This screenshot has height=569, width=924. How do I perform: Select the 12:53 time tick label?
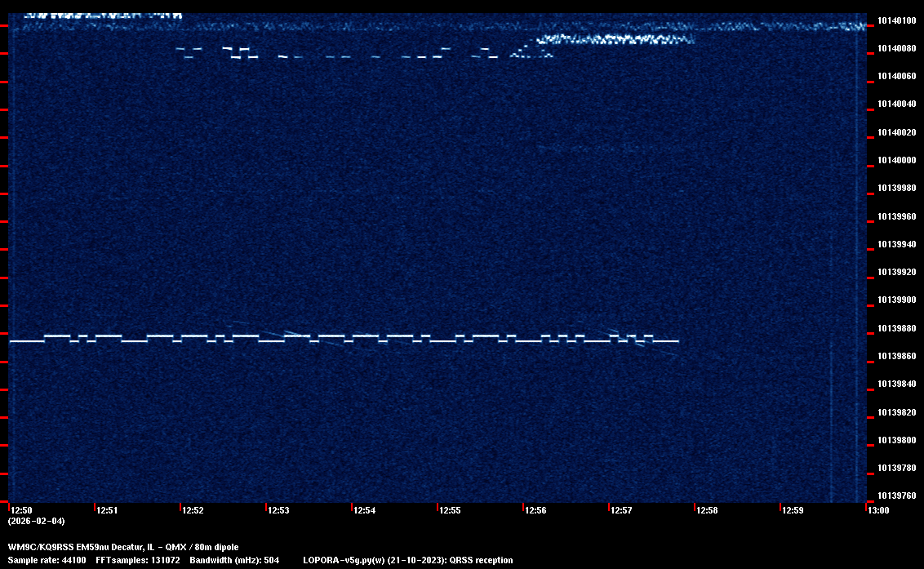click(x=278, y=510)
